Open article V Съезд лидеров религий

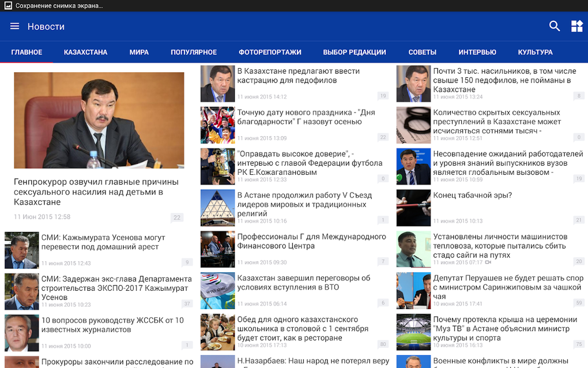click(x=304, y=204)
